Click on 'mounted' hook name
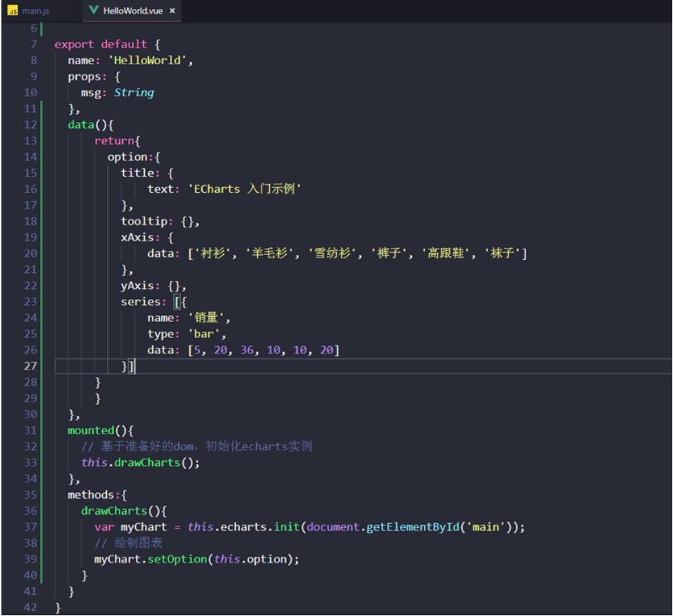The image size is (673, 616). [91, 430]
